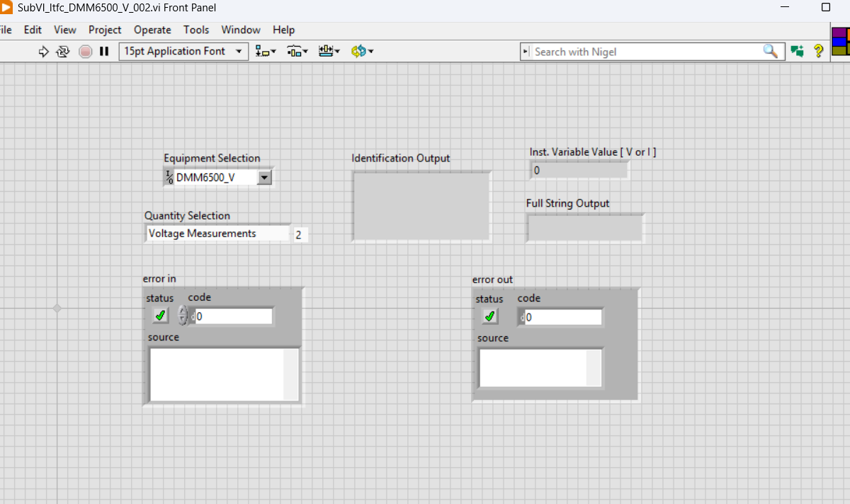Screen dimensions: 850x504
Task: Click the DMM6500_V ring value
Action: [x=215, y=178]
